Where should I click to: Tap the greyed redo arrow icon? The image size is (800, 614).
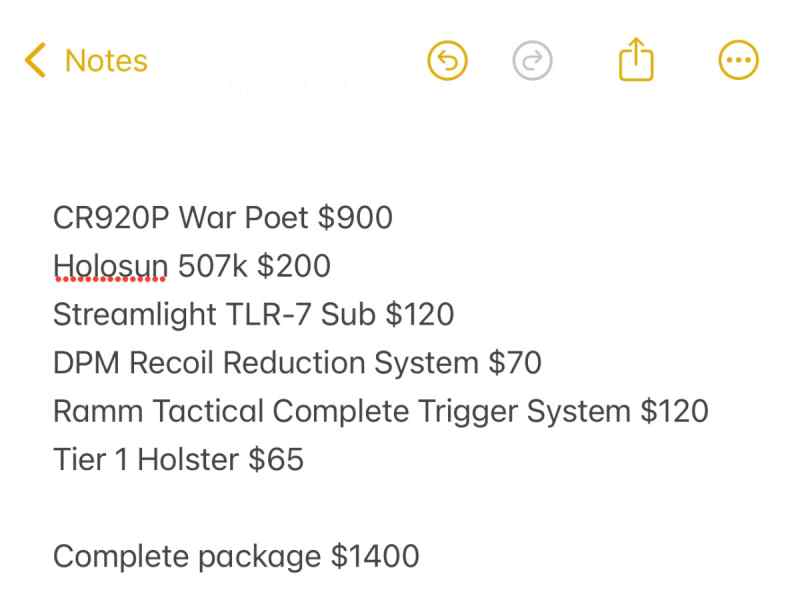pos(532,61)
